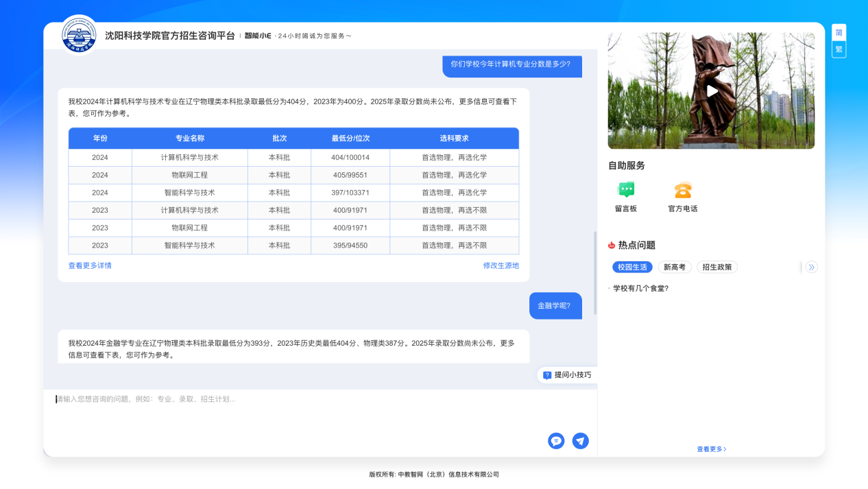
Task: Click the 官方电话 telephone icon
Action: pos(682,190)
